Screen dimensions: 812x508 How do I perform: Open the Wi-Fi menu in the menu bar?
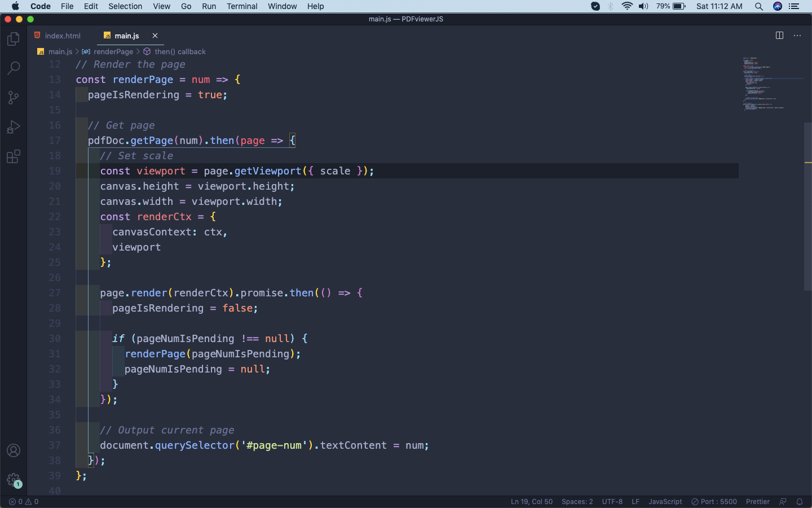[626, 6]
